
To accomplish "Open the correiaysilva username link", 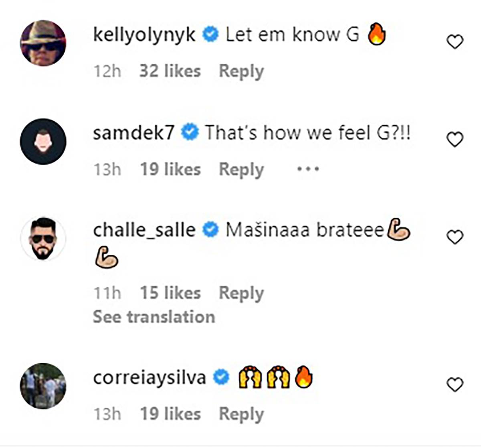I will click(149, 377).
